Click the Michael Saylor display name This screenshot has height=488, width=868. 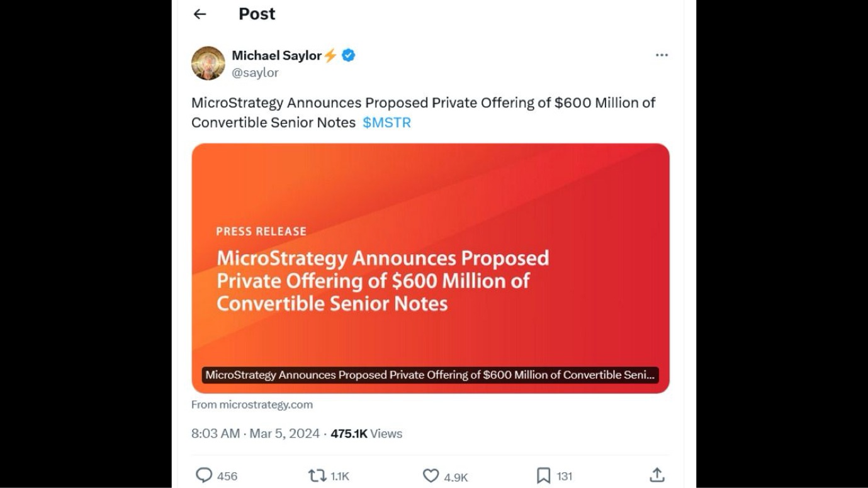276,55
